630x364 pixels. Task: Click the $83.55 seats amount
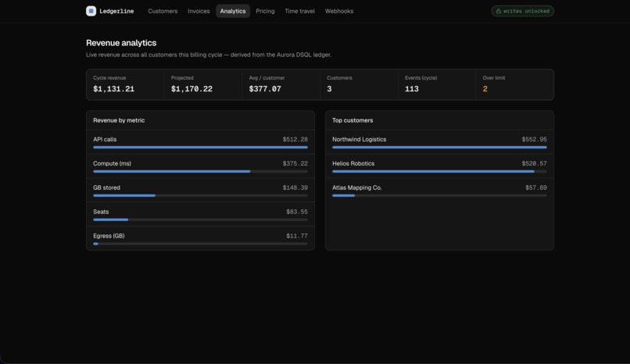point(297,212)
